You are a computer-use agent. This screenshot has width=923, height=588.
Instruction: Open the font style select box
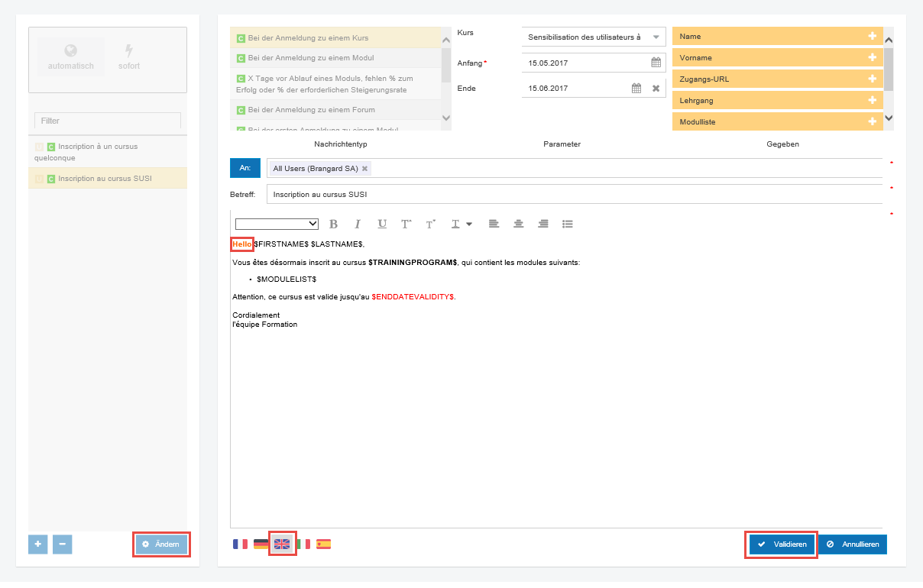click(x=277, y=224)
